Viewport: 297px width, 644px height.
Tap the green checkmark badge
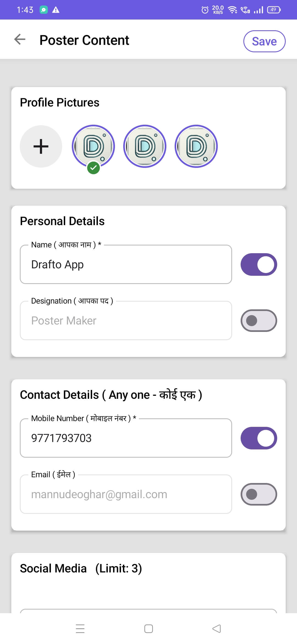(94, 168)
